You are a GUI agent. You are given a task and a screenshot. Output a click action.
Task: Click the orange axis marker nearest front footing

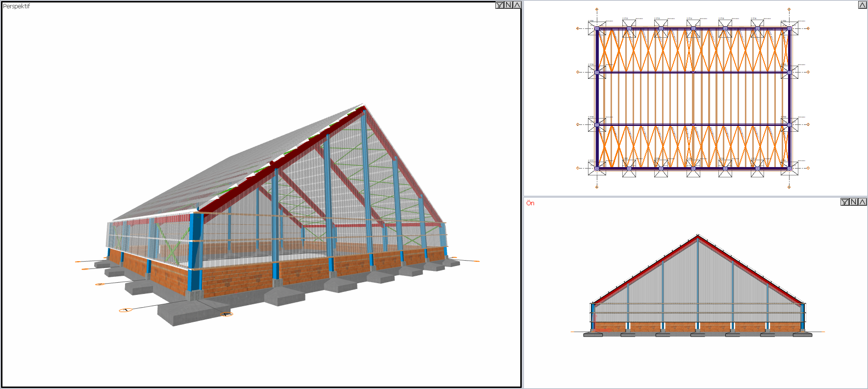click(x=226, y=314)
